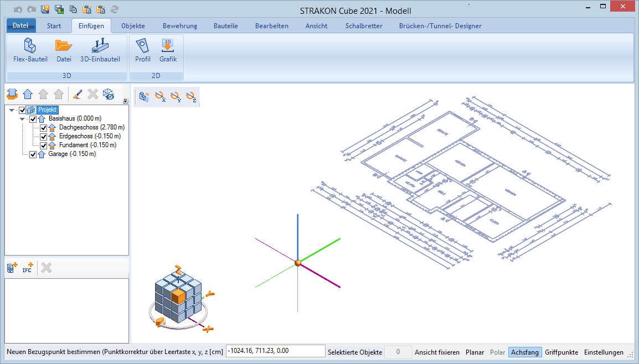Click the add IFC icon in lower panel
639x364 pixels.
coord(28,268)
